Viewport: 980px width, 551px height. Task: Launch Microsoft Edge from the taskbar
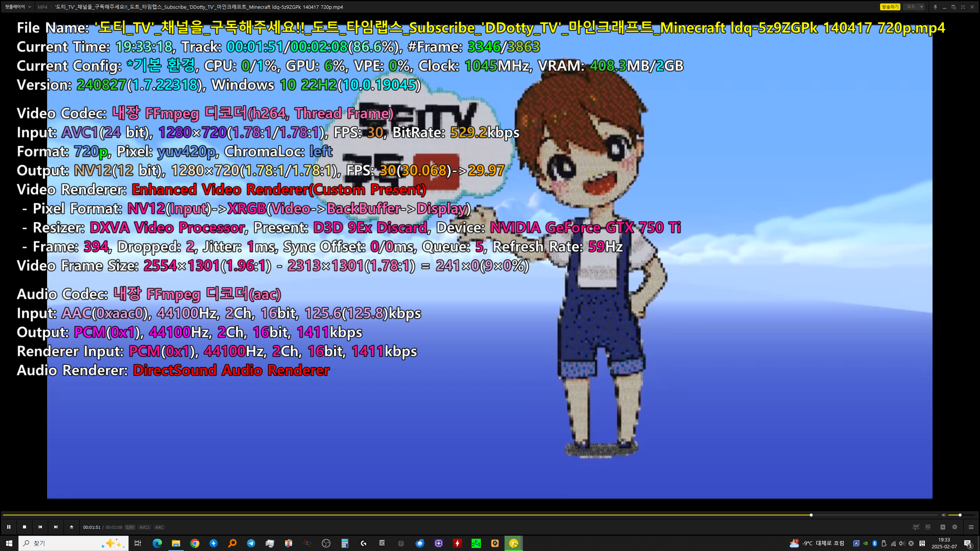[x=157, y=543]
